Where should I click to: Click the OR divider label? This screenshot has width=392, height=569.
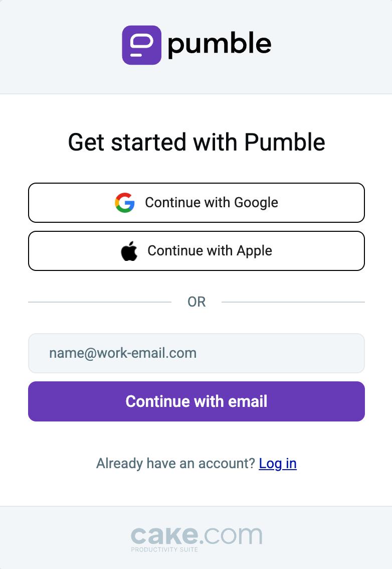pyautogui.click(x=197, y=302)
